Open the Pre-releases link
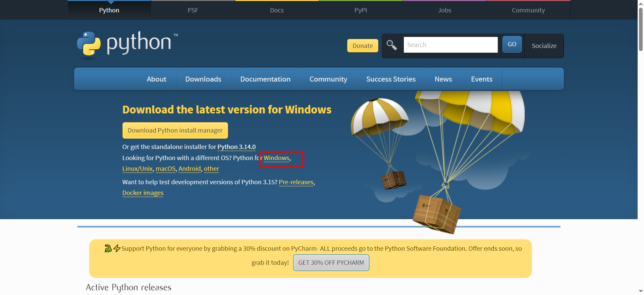Screen dimensions: 644x295 tap(296, 182)
